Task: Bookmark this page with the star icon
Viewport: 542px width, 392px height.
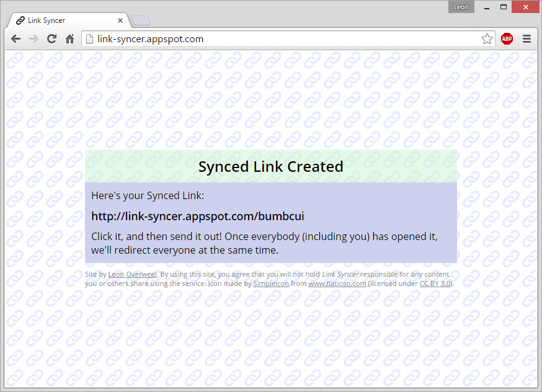Action: point(487,39)
